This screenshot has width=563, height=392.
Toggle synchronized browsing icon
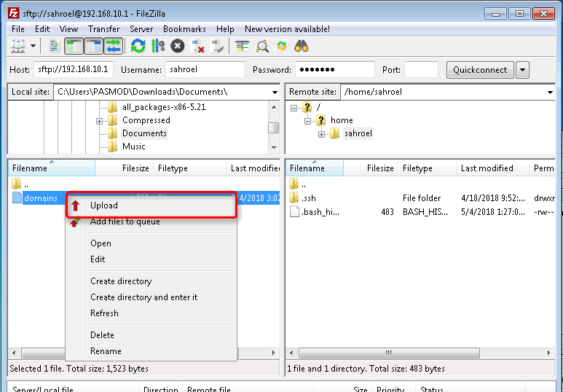point(282,46)
